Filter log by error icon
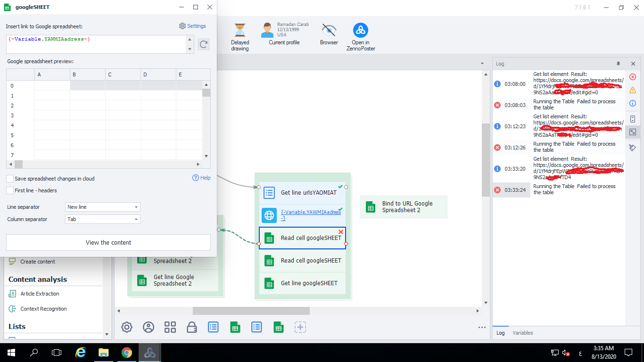Viewport: 644px width, 362px height. click(x=633, y=77)
